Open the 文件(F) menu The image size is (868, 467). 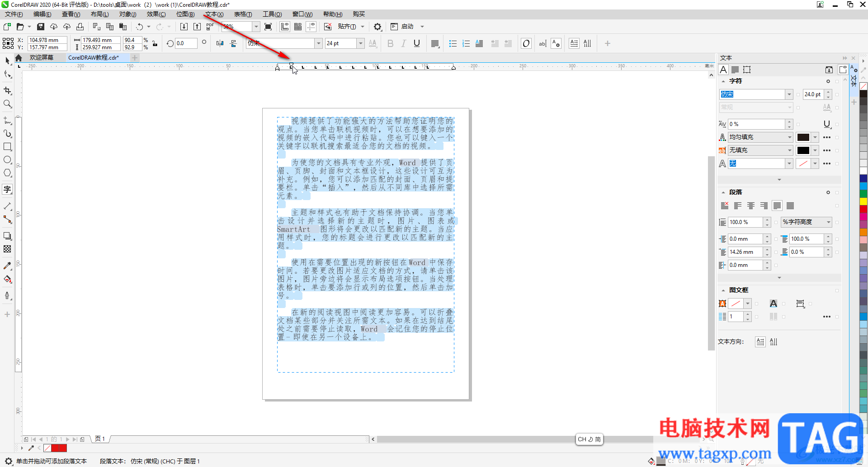point(14,14)
